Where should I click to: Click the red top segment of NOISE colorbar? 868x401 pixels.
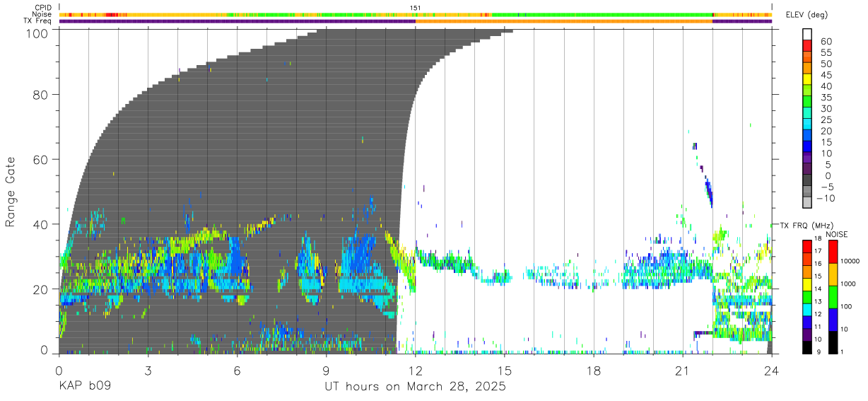tap(833, 252)
